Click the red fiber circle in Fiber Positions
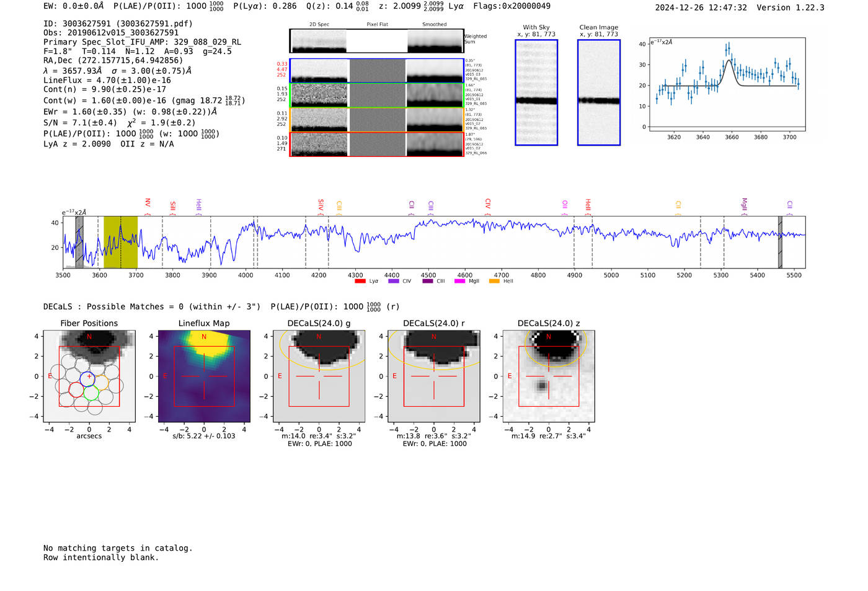The height and width of the screenshot is (591, 868). (76, 389)
